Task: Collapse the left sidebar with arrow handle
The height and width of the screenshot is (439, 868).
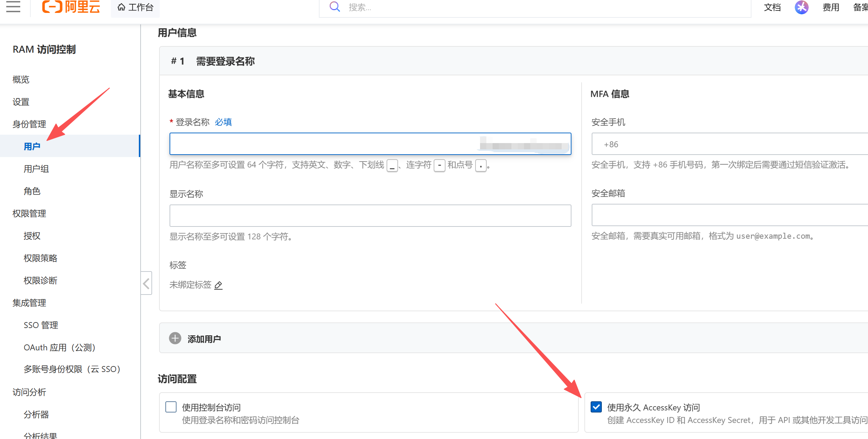Action: pyautogui.click(x=147, y=283)
